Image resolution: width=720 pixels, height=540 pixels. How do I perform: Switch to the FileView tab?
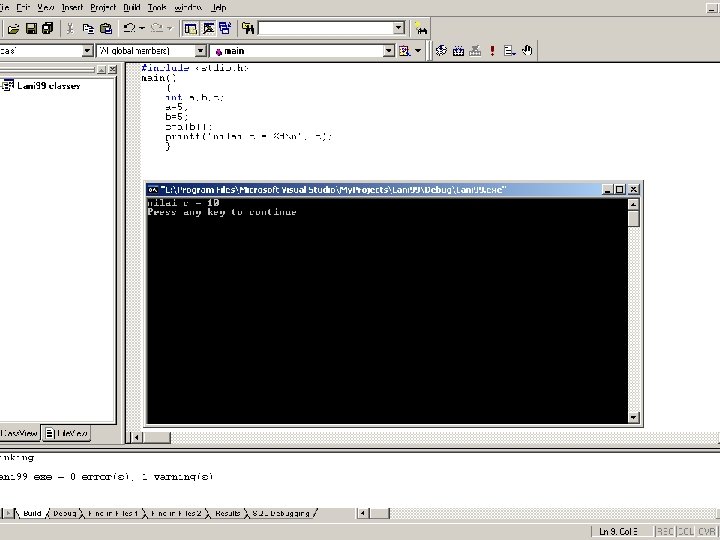[x=67, y=433]
